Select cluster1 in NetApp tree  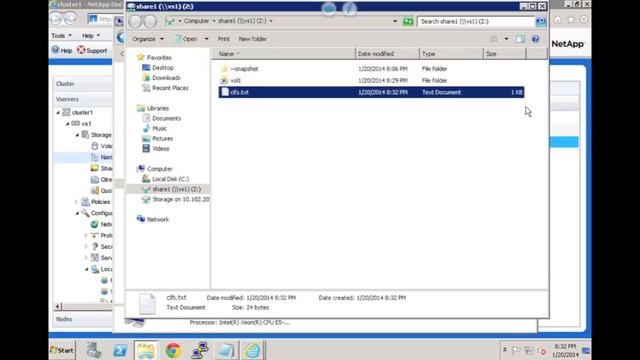82,112
